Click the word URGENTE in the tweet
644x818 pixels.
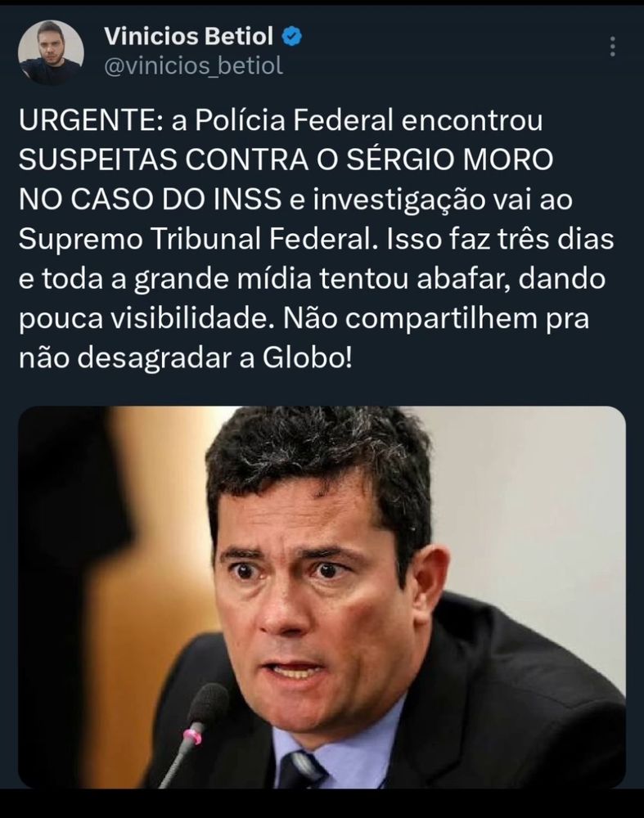85,120
